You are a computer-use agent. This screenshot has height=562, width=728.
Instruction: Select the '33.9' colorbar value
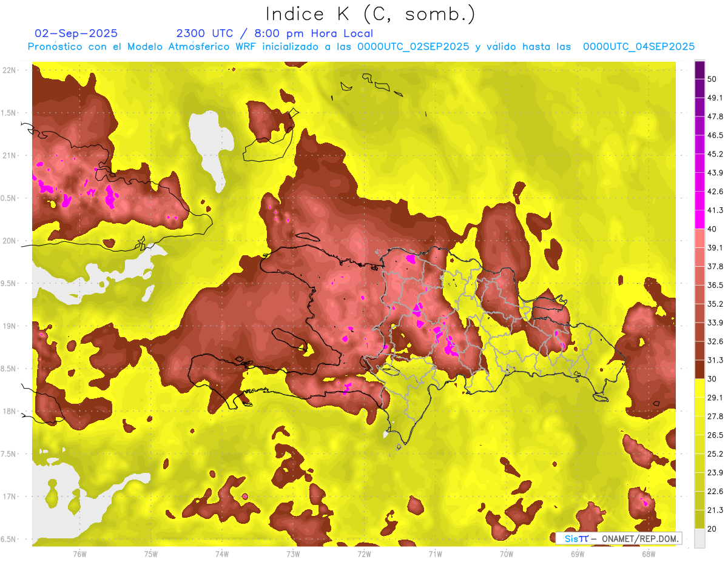[715, 323]
